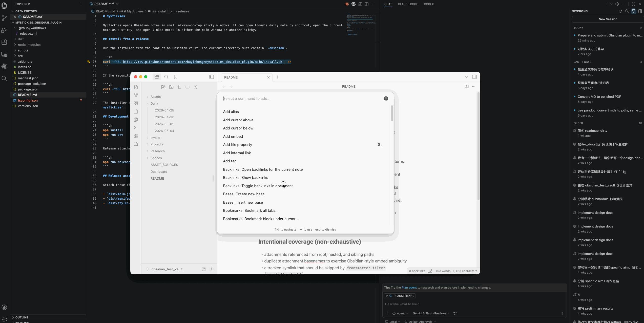
Task: Open Obsidian settings gear near vault name
Action: [212, 269]
